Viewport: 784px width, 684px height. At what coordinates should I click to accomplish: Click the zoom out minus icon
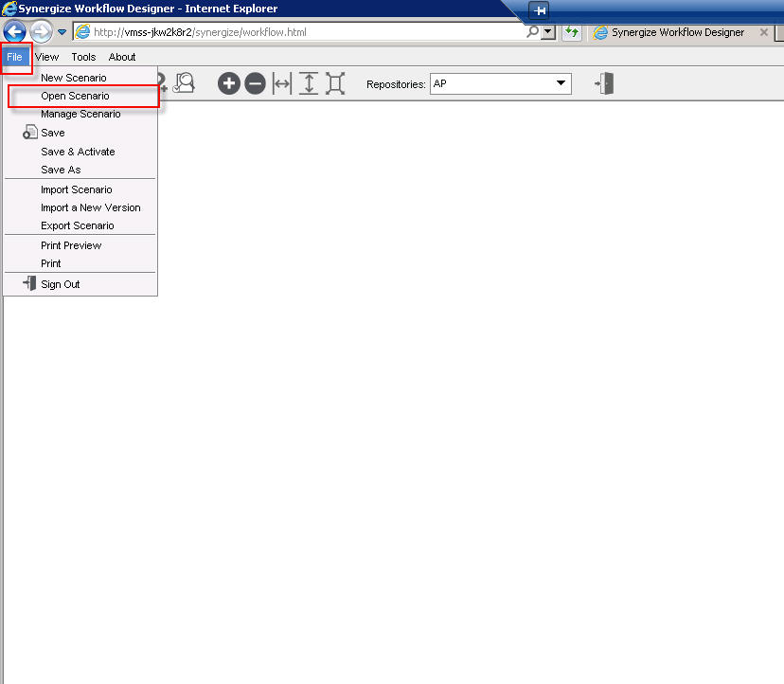[x=255, y=83]
